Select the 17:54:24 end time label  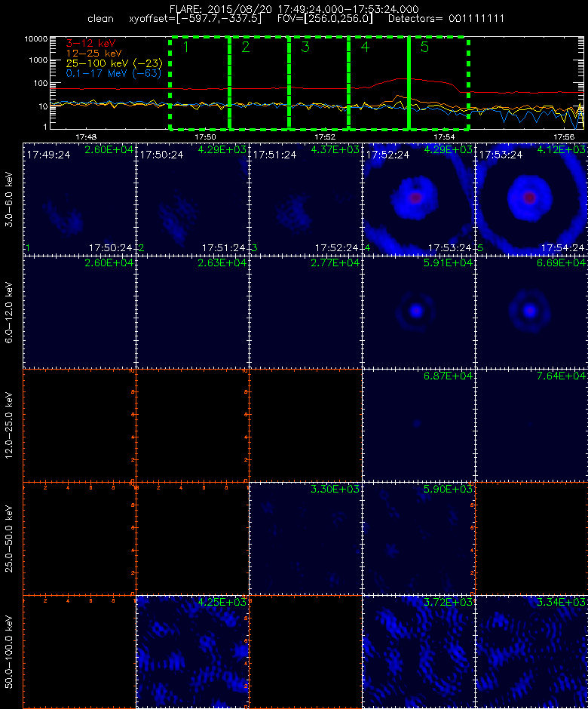[562, 248]
